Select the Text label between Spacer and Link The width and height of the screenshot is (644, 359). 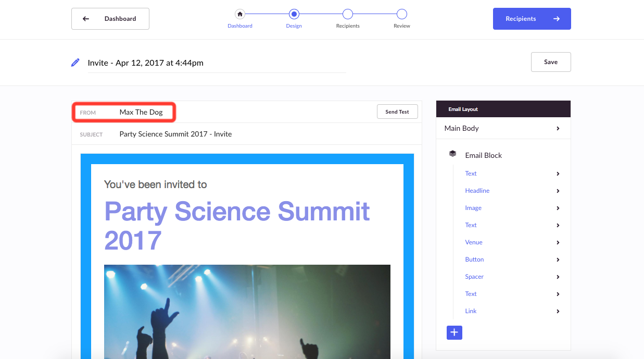pyautogui.click(x=471, y=294)
